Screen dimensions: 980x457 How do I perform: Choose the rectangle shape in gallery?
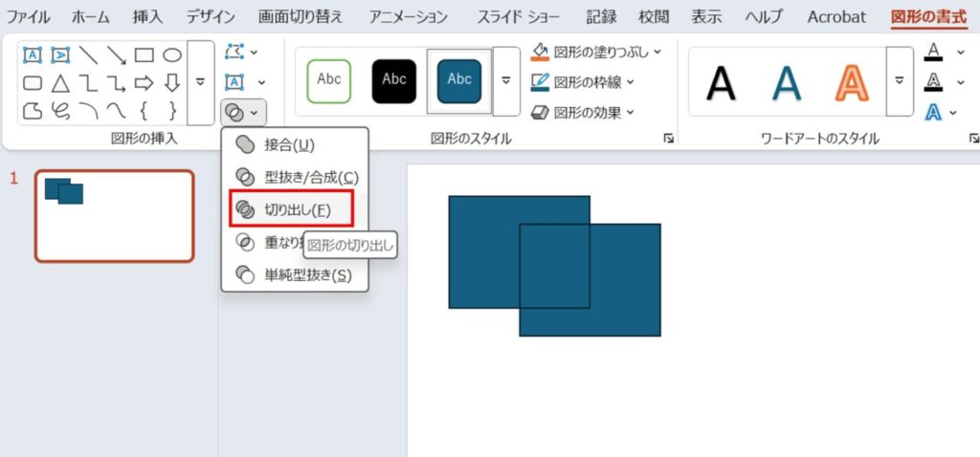pos(145,54)
